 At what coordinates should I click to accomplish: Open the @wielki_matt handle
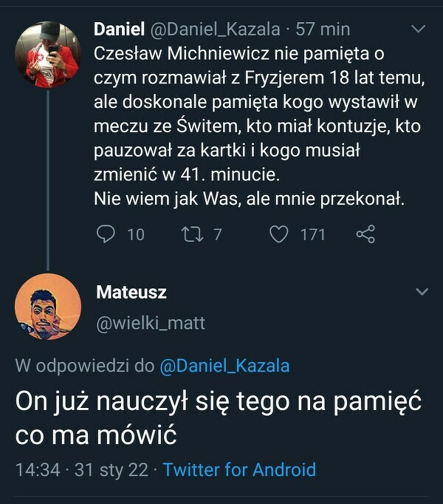[x=151, y=323]
